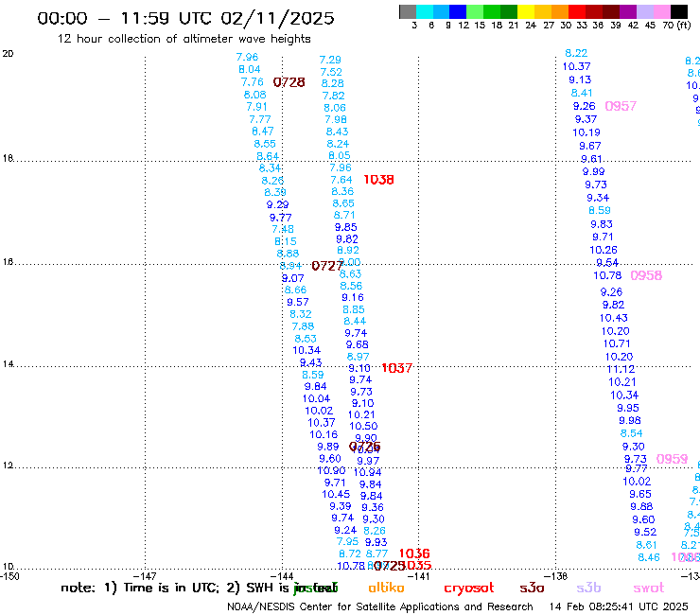
Task: Click the wave height value "10.19"
Action: click(586, 132)
